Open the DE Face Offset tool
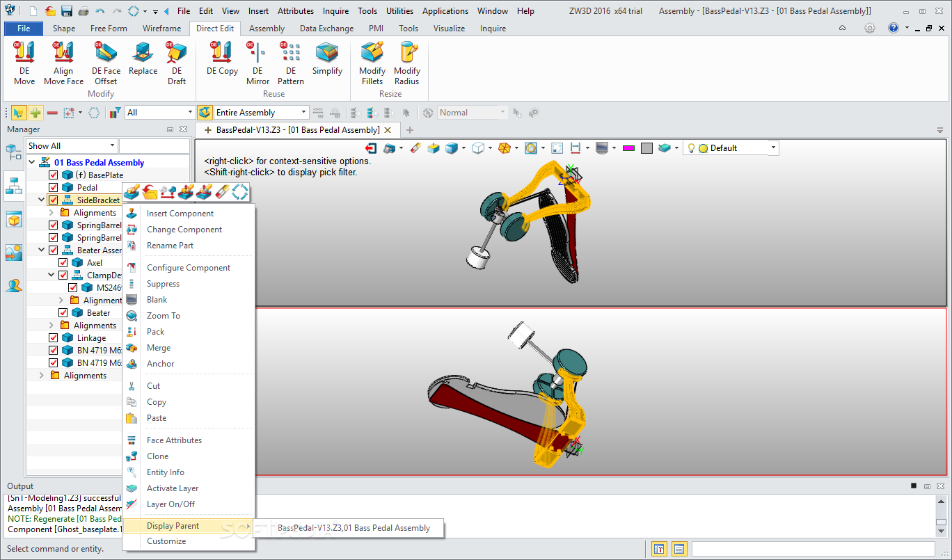The width and height of the screenshot is (952, 560). coord(106,63)
